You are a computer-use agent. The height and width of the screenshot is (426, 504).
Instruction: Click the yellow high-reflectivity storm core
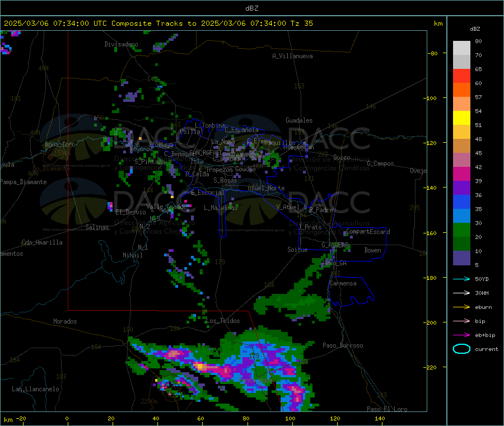click(200, 366)
